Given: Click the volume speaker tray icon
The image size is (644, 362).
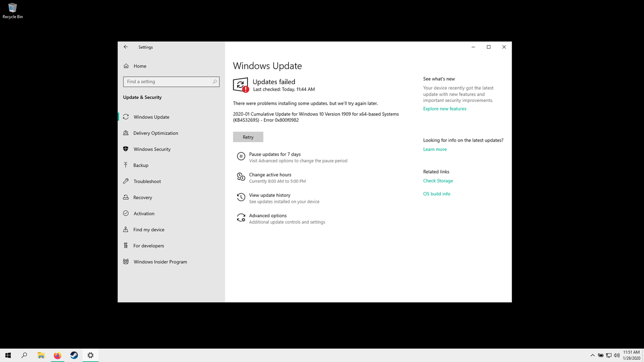Looking at the screenshot, I should (x=617, y=355).
